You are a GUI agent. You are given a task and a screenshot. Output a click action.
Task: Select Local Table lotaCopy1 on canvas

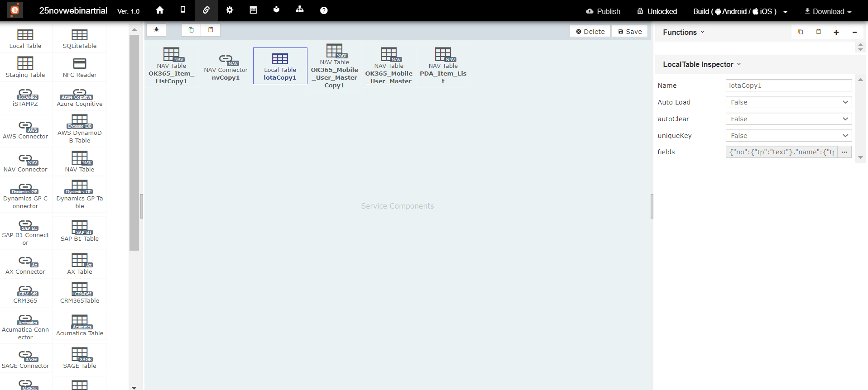click(280, 66)
